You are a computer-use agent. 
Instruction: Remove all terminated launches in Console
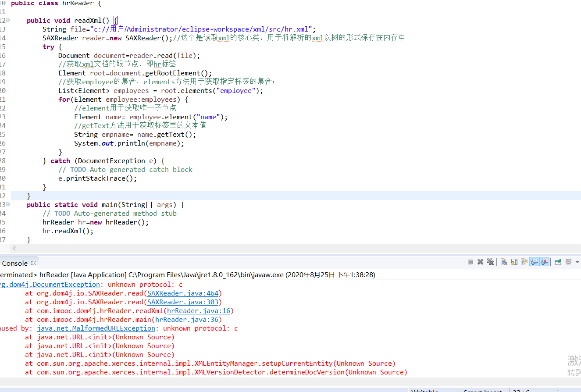pos(490,262)
